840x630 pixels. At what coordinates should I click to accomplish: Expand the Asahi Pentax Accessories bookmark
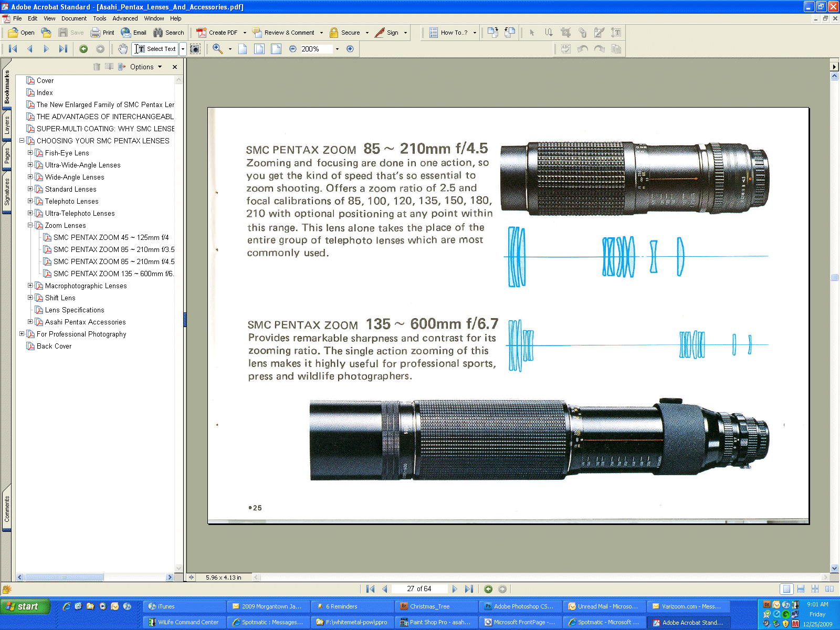[30, 322]
